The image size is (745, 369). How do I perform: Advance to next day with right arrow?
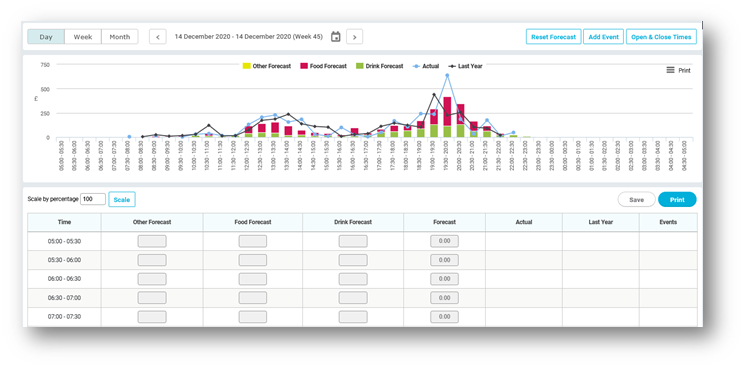[354, 37]
